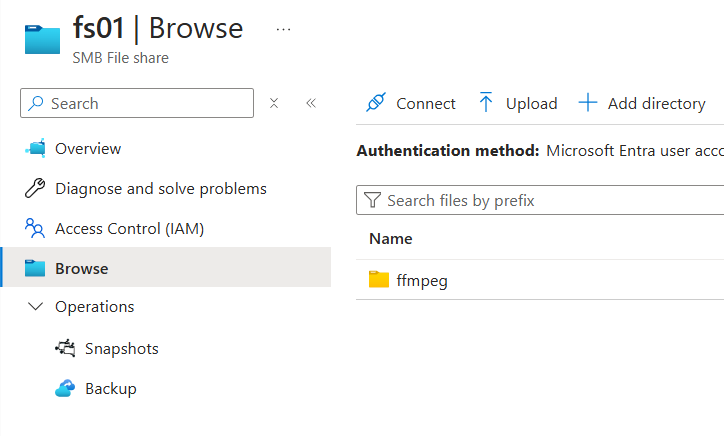The width and height of the screenshot is (724, 436).
Task: Click the Connect plug icon
Action: [x=375, y=103]
